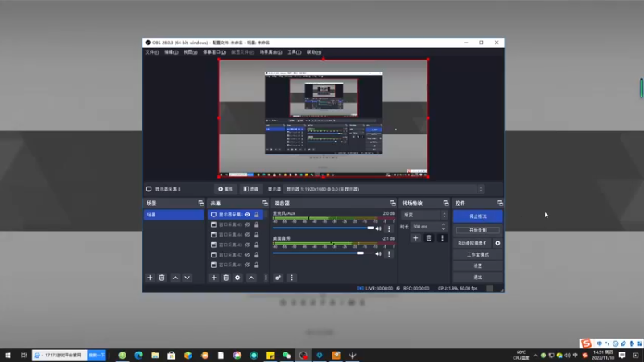644x362 pixels.
Task: Click the 开始录制 button
Action: coord(477,230)
